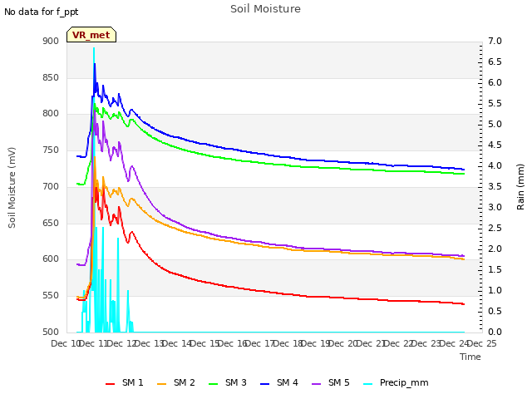
Task: Click the 1.5 rain axis tick
Action: 495,269
